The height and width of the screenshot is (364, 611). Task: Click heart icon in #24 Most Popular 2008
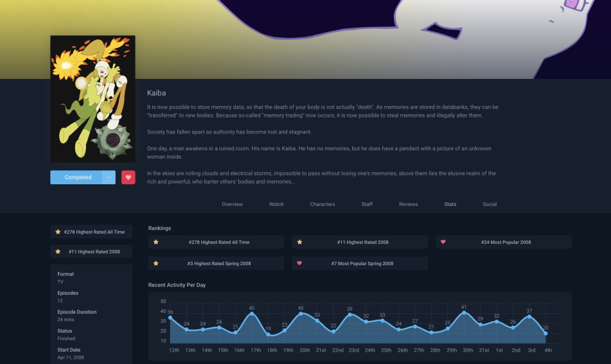pos(443,242)
